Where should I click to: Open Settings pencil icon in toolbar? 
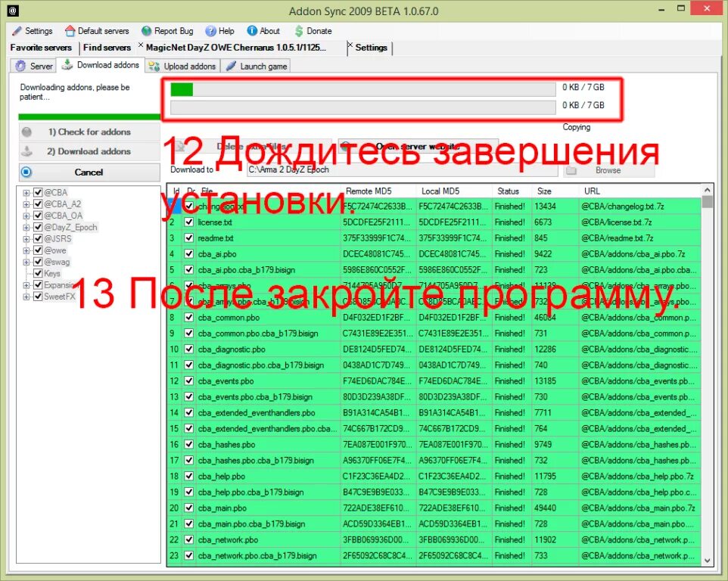click(x=17, y=31)
